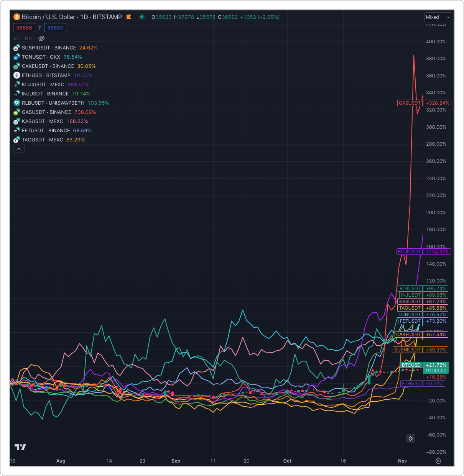
Task: Click the 400.00% price axis label
Action: click(x=436, y=42)
